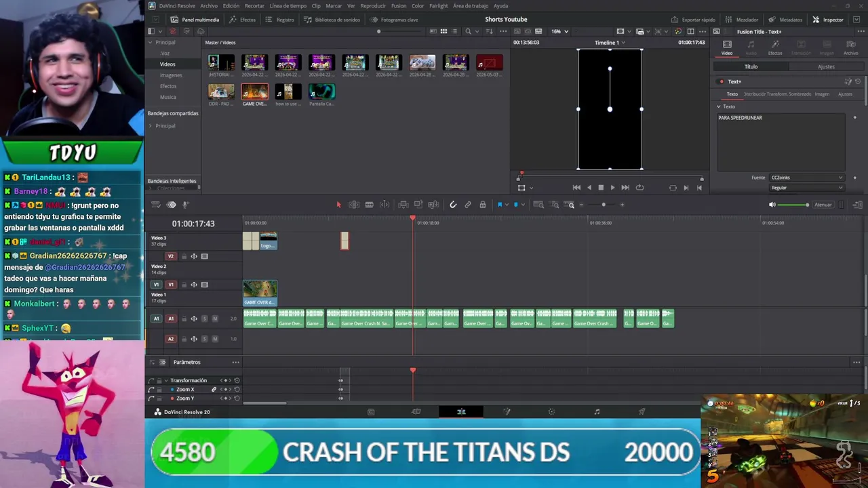The width and height of the screenshot is (868, 488).
Task: Open the Edición menu
Action: [231, 5]
